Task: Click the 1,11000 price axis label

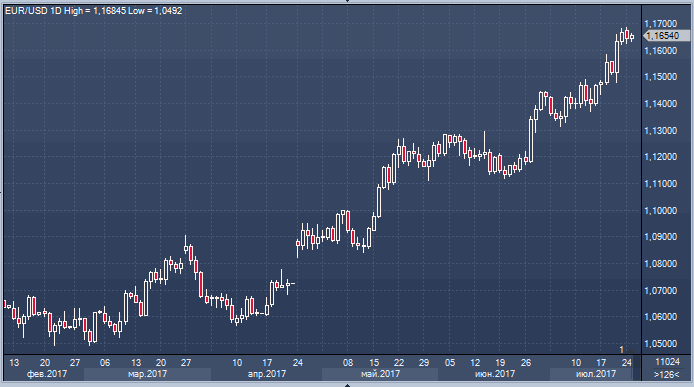Action: (x=661, y=184)
